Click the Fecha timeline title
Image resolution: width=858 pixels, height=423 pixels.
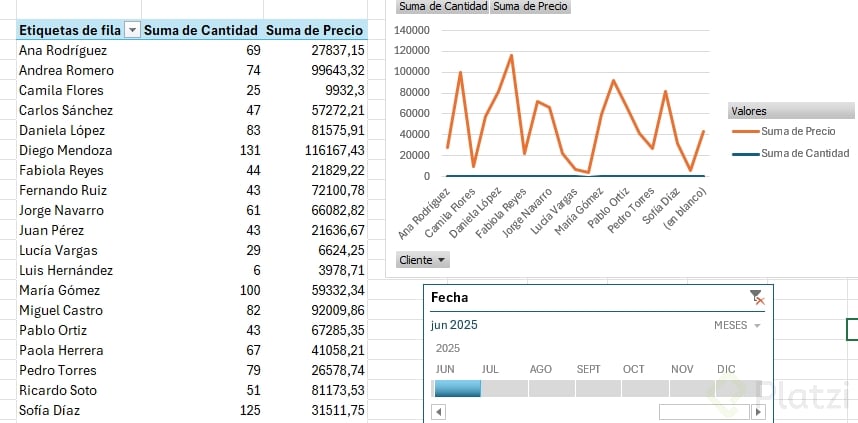449,297
